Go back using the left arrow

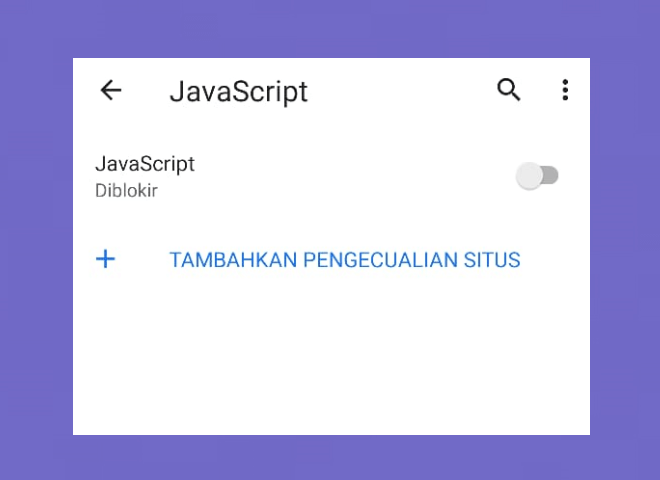coord(111,90)
